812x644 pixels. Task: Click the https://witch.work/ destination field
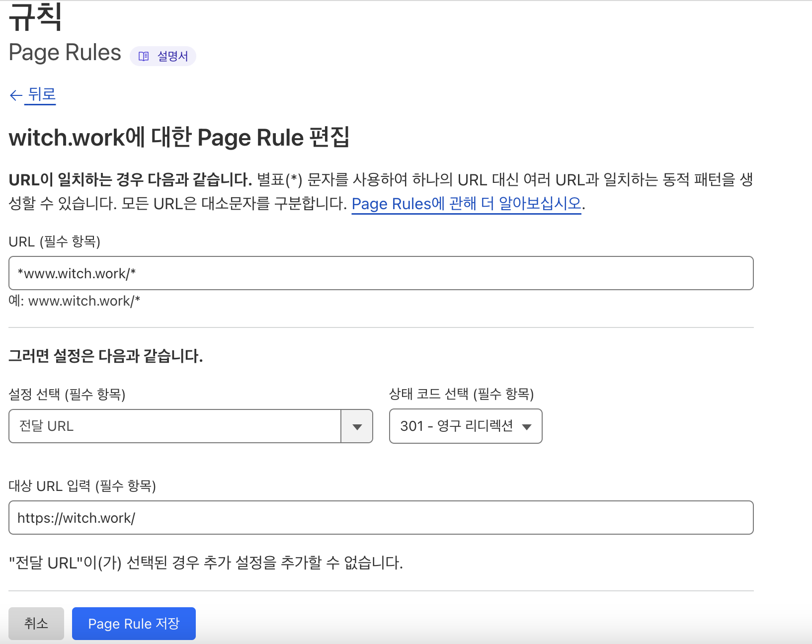tap(381, 518)
